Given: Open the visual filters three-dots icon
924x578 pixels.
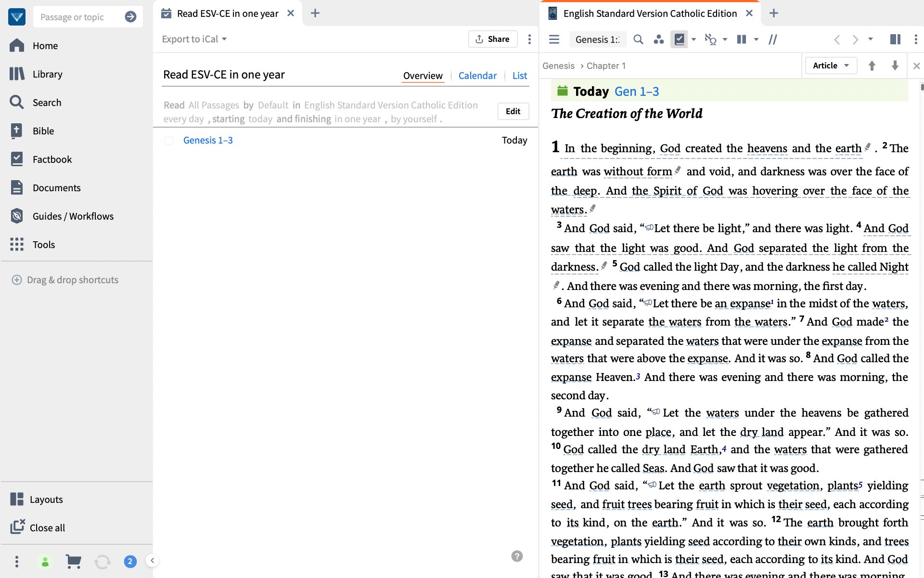Looking at the screenshot, I should point(659,39).
